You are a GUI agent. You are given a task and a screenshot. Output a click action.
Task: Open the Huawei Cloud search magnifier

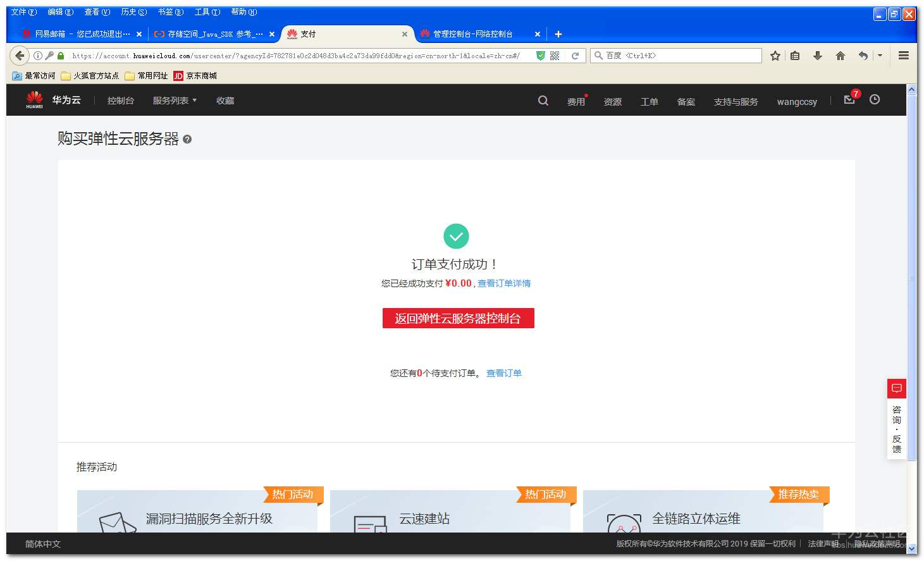(543, 101)
